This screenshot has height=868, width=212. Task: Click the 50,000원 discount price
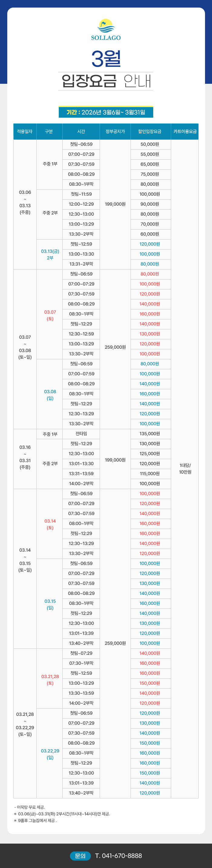tap(150, 144)
